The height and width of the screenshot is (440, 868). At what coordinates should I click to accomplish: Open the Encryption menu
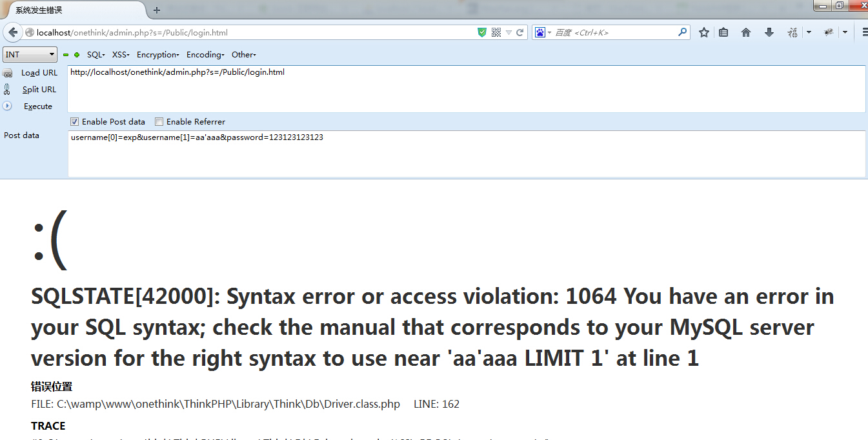point(158,55)
